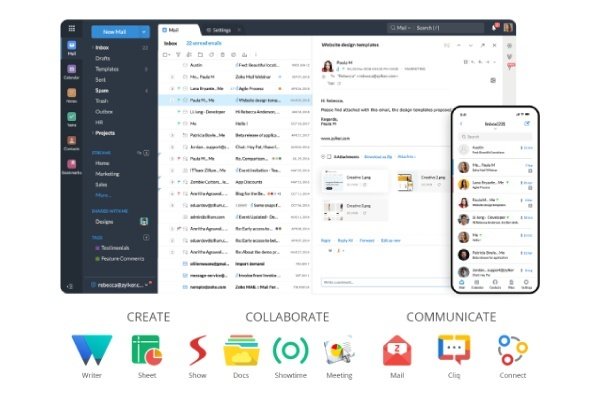Image resolution: width=600 pixels, height=400 pixels.
Task: Click the Writer app icon
Action: click(92, 350)
